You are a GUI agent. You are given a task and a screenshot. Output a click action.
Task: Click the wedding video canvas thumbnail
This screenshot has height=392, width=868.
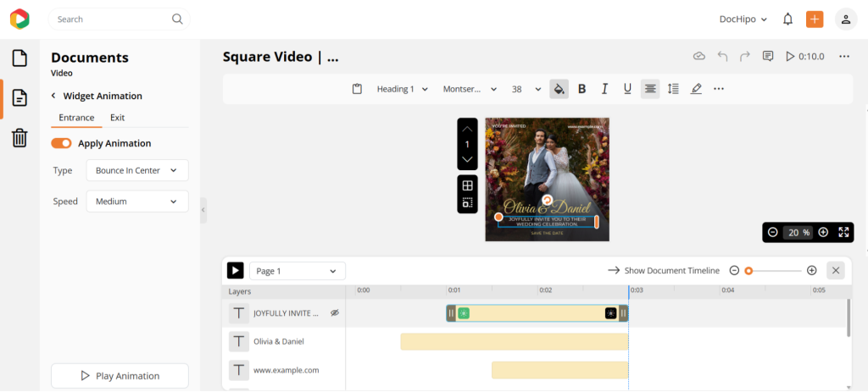click(548, 179)
